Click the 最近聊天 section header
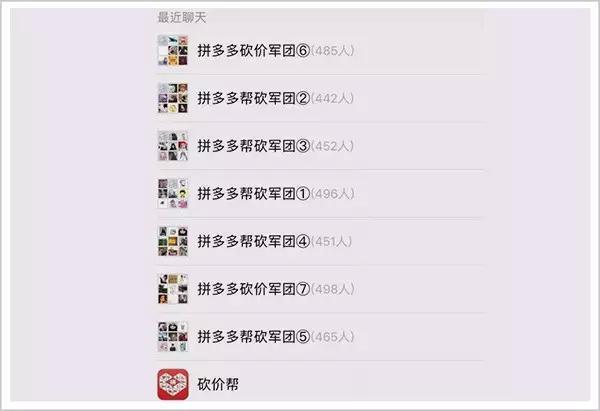 pyautogui.click(x=182, y=17)
